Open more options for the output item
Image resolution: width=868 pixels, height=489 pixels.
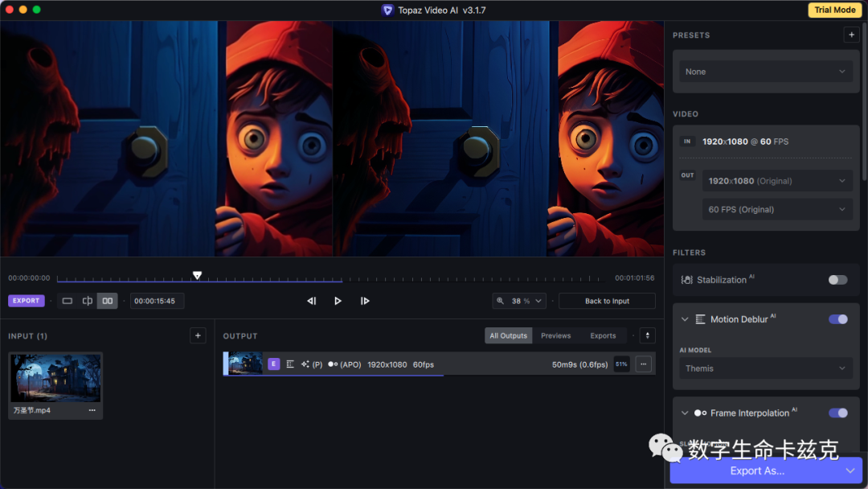coord(643,364)
